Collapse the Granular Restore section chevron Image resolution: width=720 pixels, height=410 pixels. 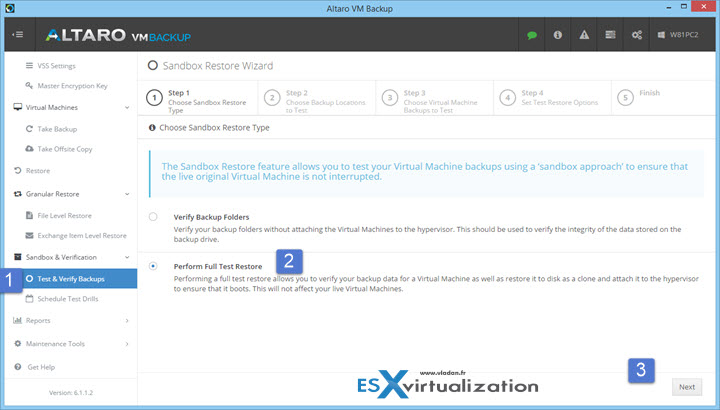click(x=127, y=194)
